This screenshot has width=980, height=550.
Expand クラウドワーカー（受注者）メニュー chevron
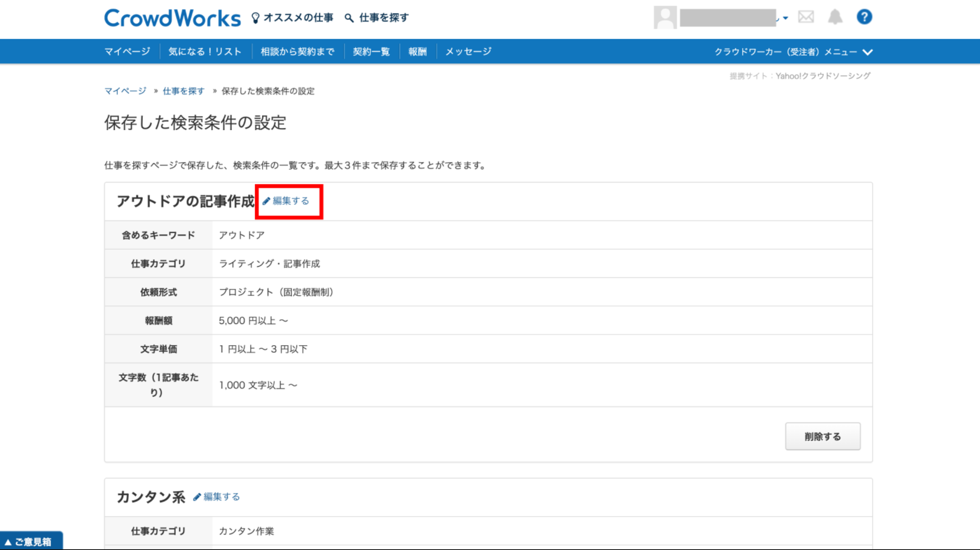tap(868, 52)
